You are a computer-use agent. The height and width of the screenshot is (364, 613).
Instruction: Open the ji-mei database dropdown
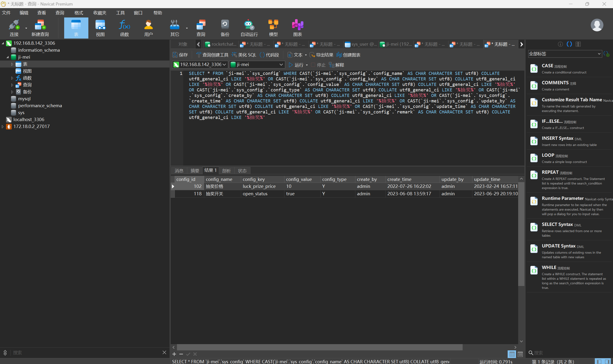pyautogui.click(x=281, y=65)
